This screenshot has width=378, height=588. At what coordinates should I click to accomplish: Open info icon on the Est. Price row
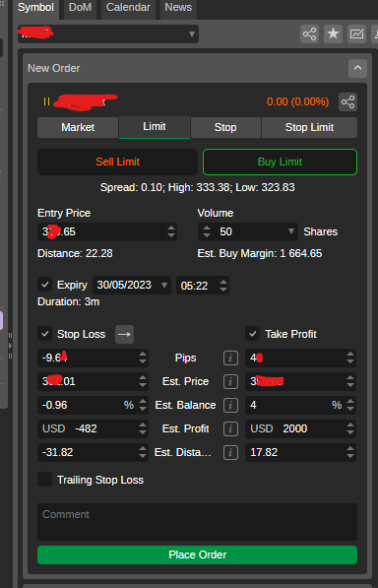[x=230, y=381]
